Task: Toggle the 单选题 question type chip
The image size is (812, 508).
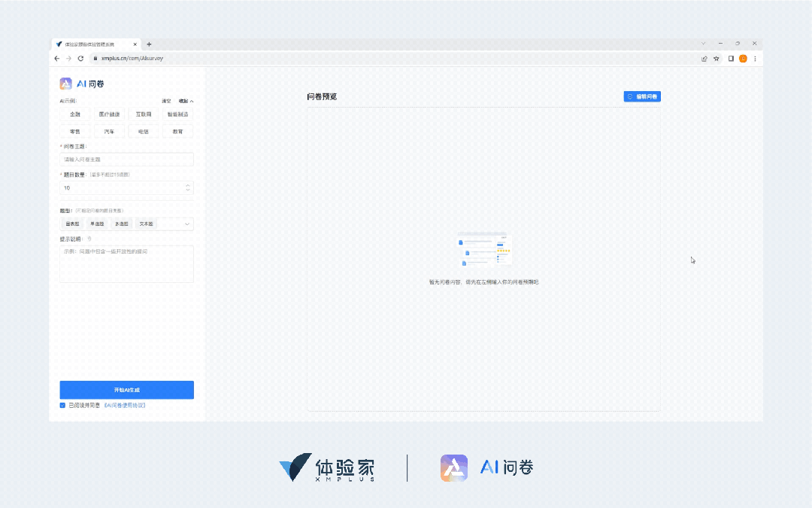Action: 97,224
